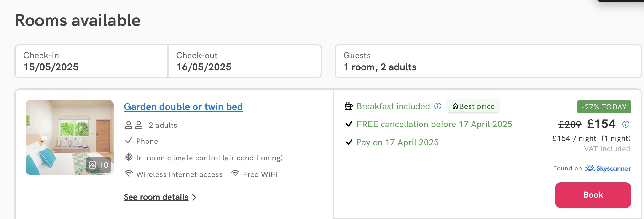Click the Phone amenity checkmark
This screenshot has height=219, width=644.
point(128,141)
